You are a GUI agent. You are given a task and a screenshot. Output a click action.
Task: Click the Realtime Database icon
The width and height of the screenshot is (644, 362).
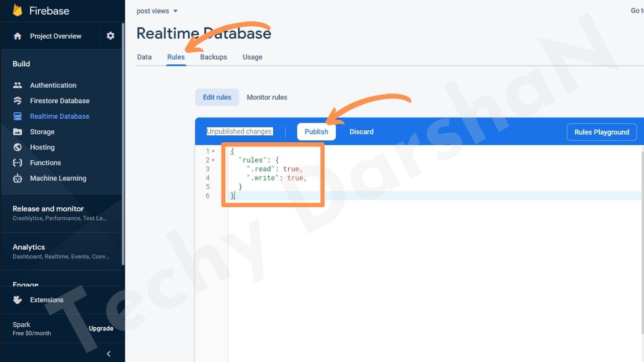18,116
